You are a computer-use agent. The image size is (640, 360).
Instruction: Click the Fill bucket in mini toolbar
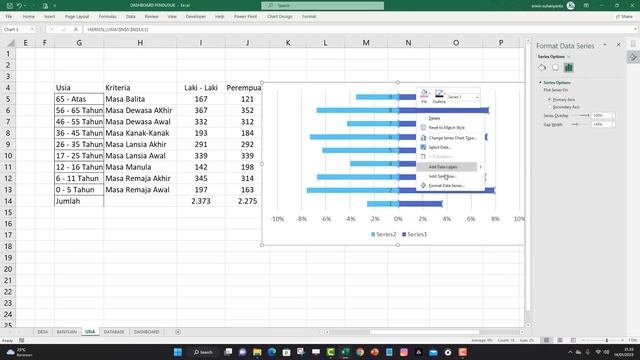(424, 94)
